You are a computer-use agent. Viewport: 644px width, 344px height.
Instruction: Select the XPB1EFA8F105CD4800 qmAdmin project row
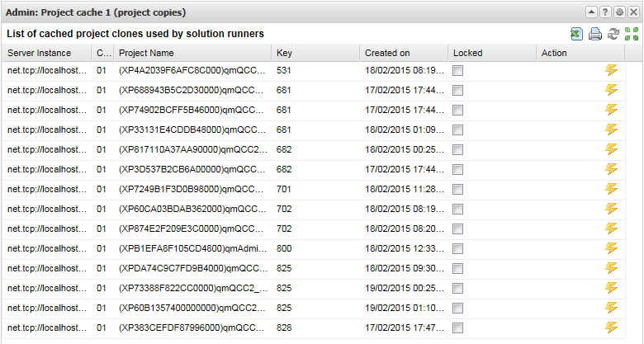[314, 248]
